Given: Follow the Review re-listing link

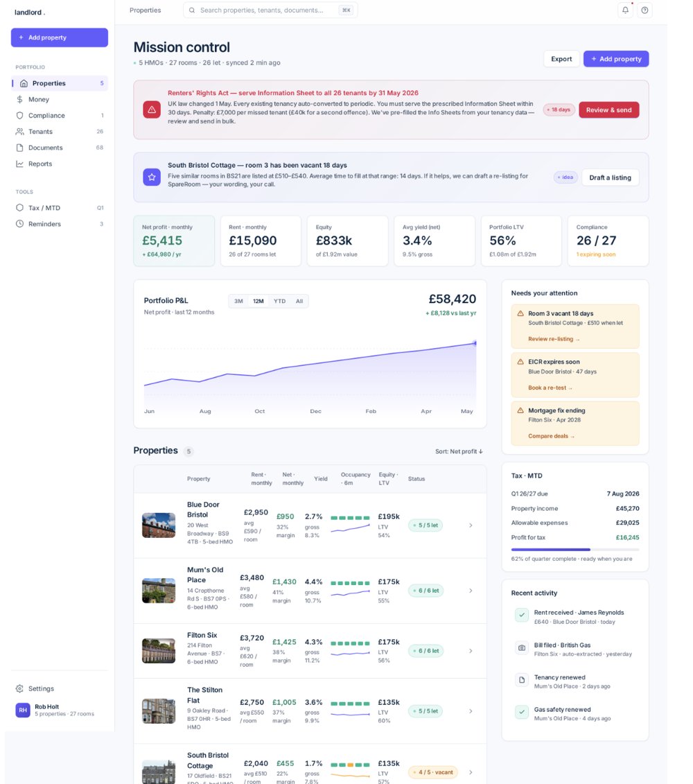Looking at the screenshot, I should tap(554, 339).
